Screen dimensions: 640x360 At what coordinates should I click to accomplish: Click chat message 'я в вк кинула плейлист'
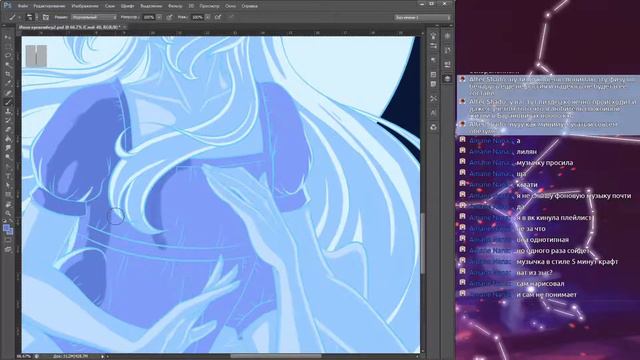(554, 218)
